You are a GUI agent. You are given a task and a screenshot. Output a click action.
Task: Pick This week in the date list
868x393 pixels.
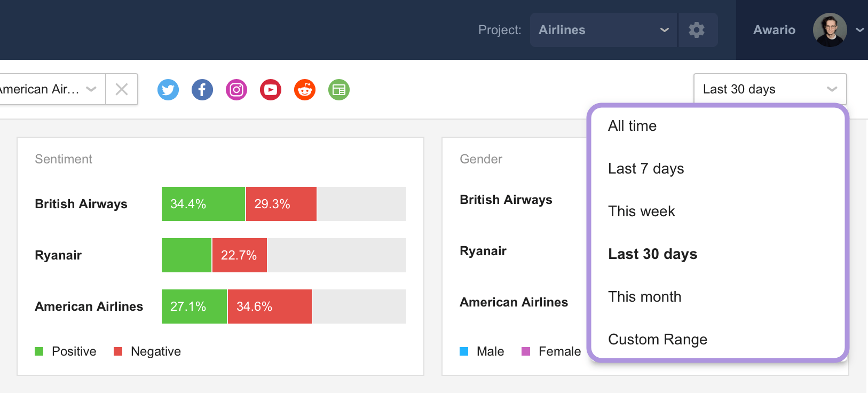718,211
